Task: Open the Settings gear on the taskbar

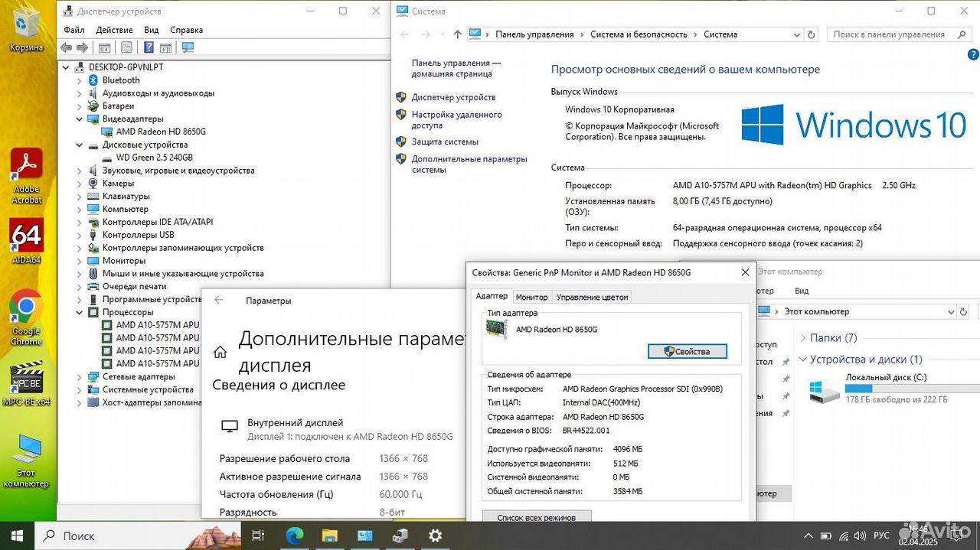Action: click(435, 535)
